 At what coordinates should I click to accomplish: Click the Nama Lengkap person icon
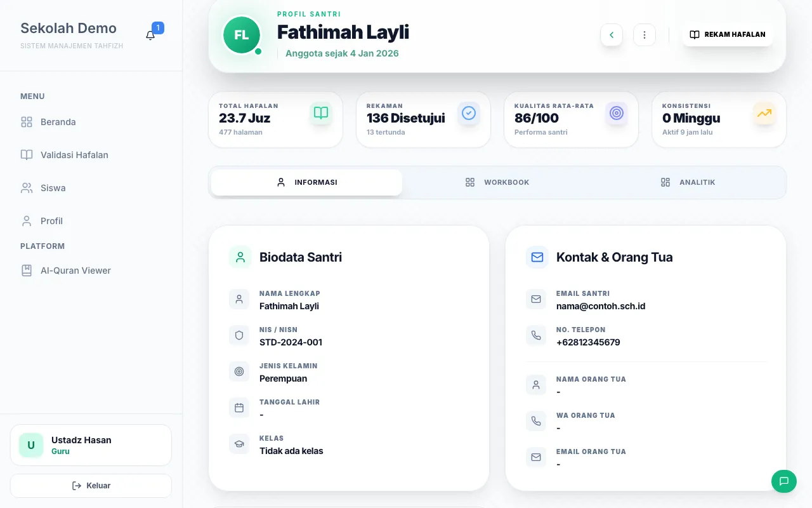(x=239, y=299)
